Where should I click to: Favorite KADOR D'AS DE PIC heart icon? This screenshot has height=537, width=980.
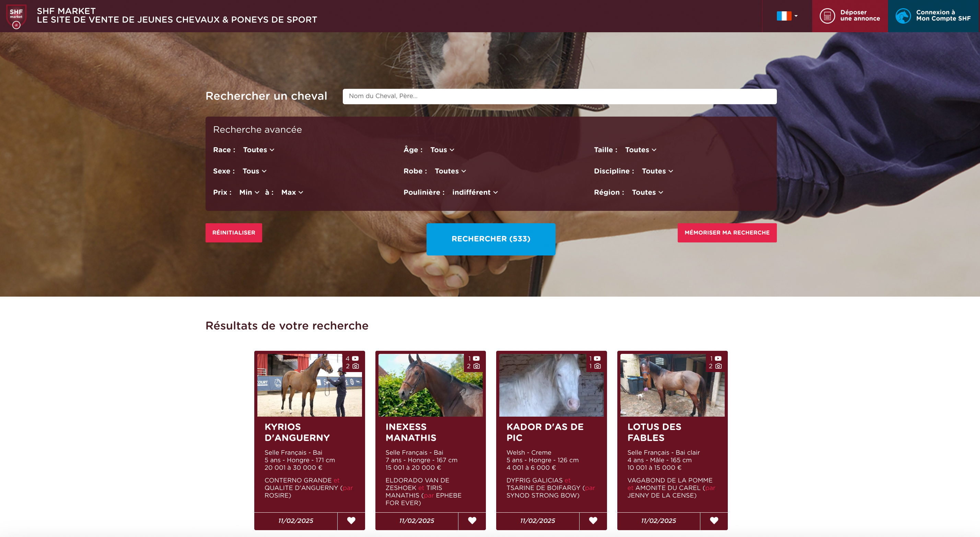tap(593, 520)
